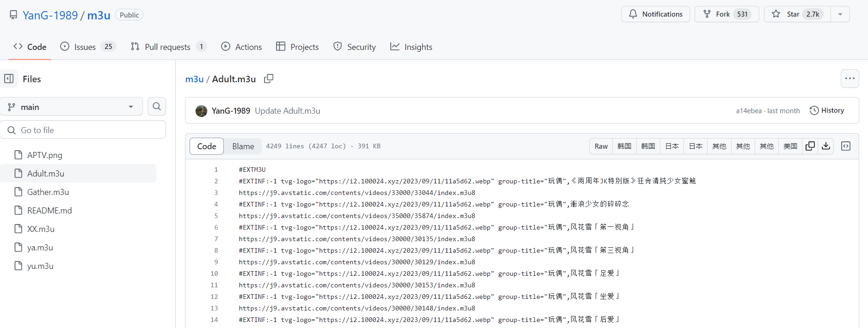868x328 pixels.
Task: Collapse the file tree side panel
Action: (9, 79)
